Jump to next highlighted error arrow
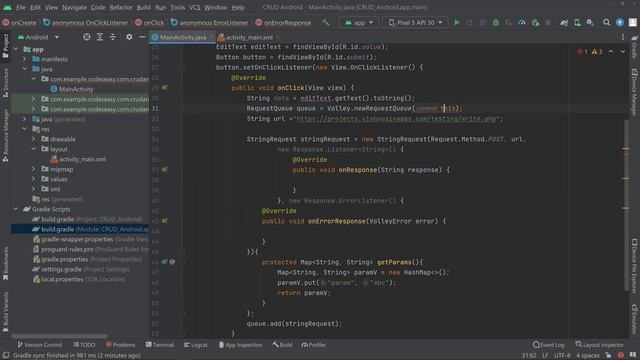The width and height of the screenshot is (640, 360). (623, 52)
